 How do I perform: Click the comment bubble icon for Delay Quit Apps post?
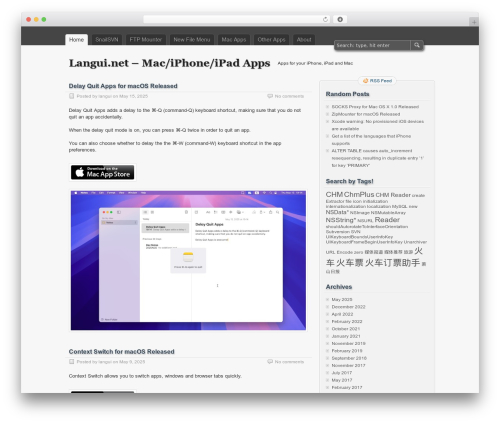(270, 96)
